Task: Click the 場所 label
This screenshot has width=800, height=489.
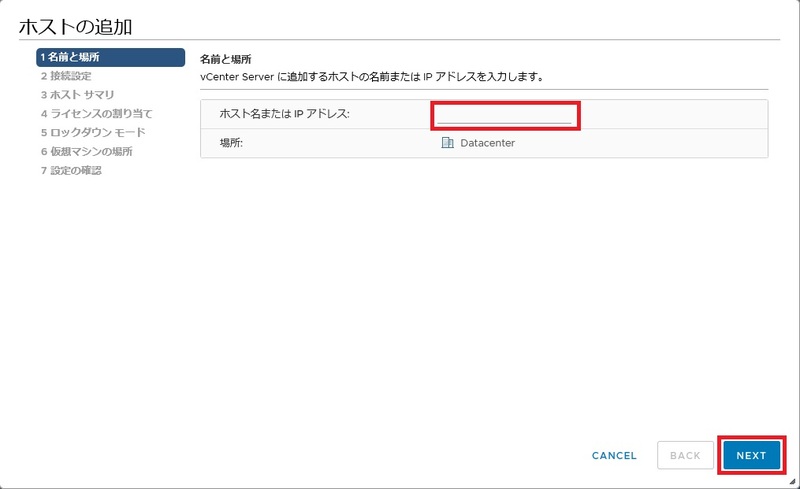Action: point(231,143)
